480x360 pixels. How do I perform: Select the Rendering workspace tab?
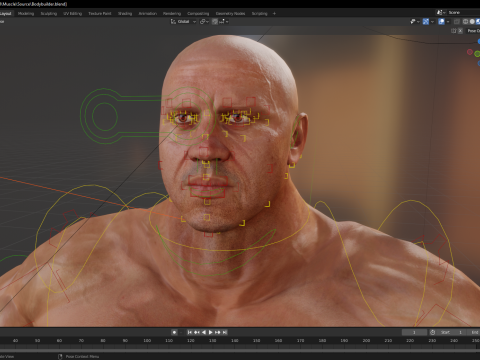point(172,13)
